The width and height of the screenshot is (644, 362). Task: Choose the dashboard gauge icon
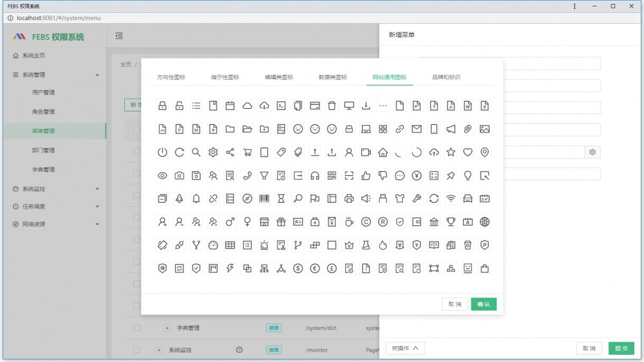coord(213,245)
